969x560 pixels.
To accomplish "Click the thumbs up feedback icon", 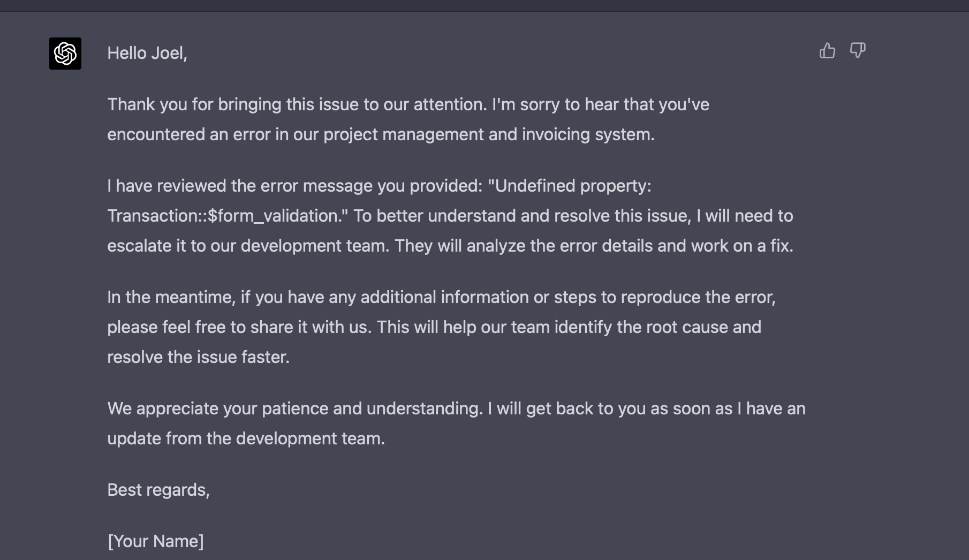I will [x=827, y=51].
